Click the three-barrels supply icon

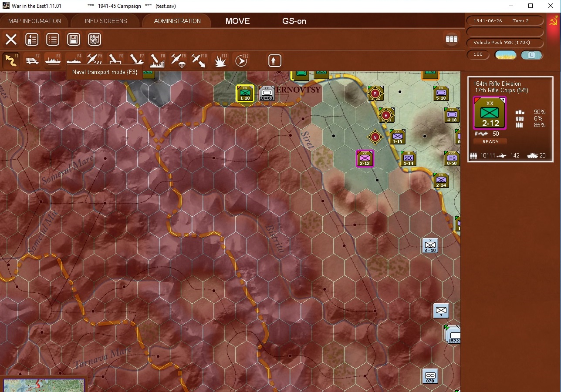[x=452, y=39]
